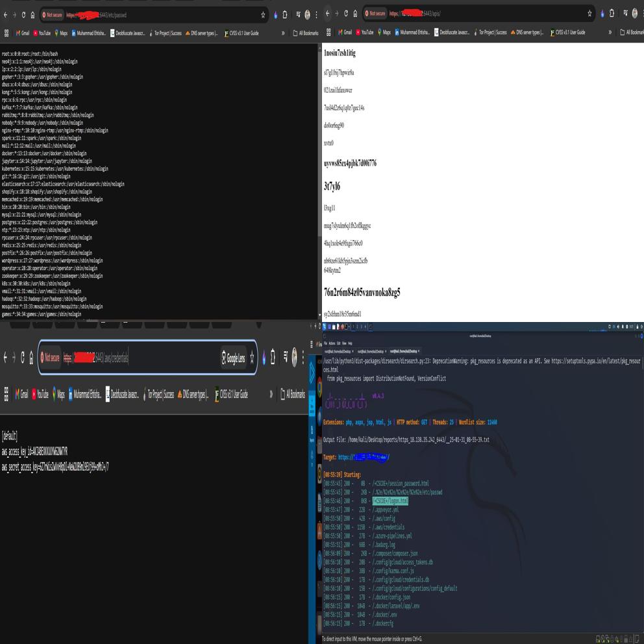Open Gmail bookmark in /etc/passwd window
The width and height of the screenshot is (644, 644).
(x=23, y=33)
